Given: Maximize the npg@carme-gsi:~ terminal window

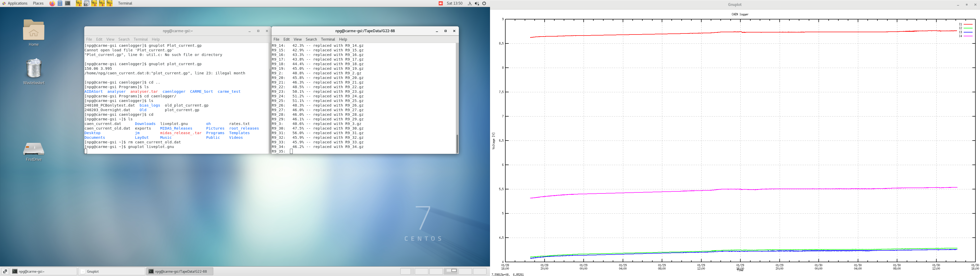Looking at the screenshot, I should [258, 31].
